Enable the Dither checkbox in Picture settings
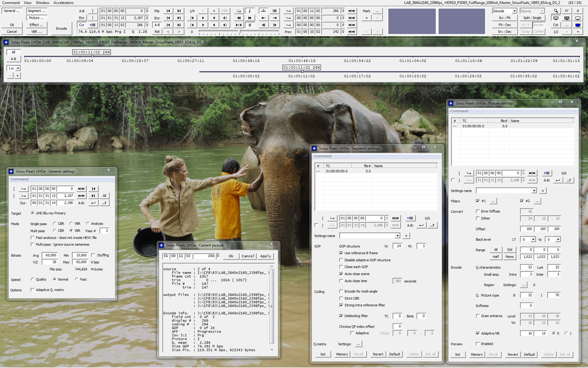 478,218
